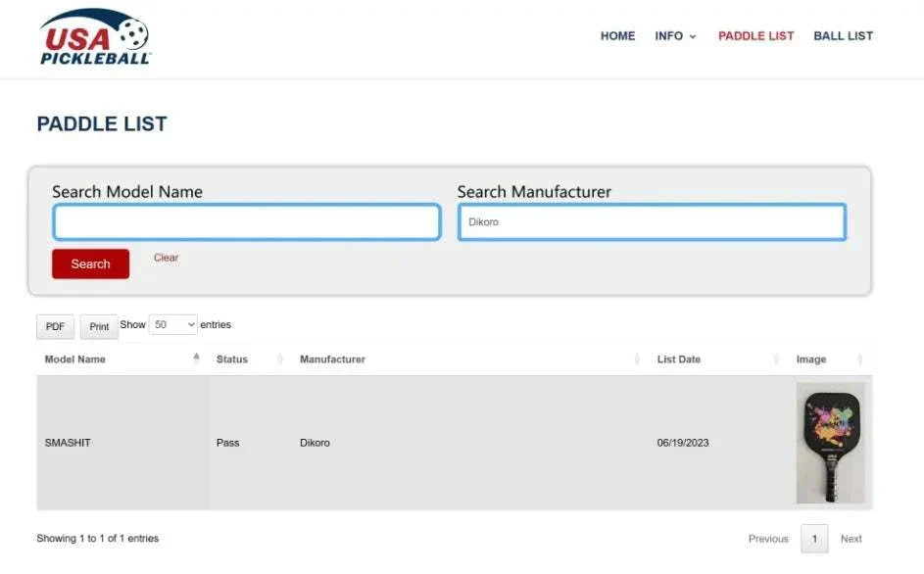This screenshot has height=574, width=924.
Task: Click the USA Pickleball logo
Action: [x=95, y=36]
